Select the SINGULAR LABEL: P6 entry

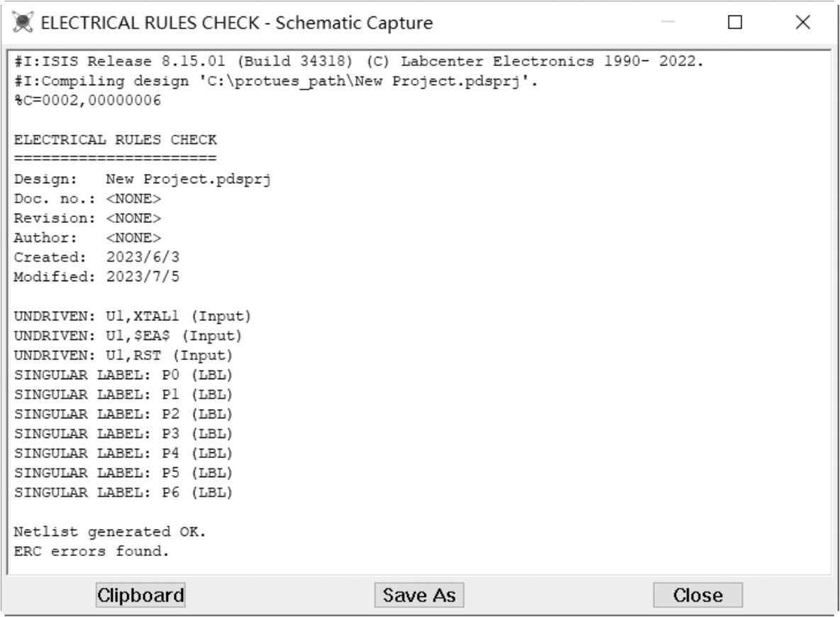pos(123,492)
